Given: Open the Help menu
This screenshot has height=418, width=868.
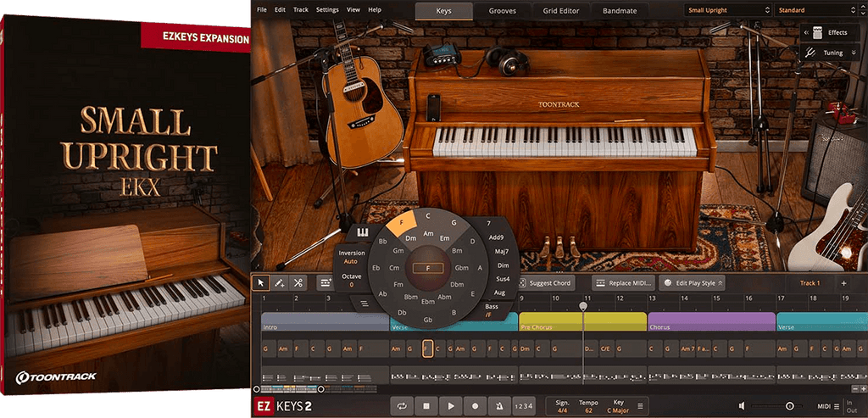Looking at the screenshot, I should coord(375,10).
